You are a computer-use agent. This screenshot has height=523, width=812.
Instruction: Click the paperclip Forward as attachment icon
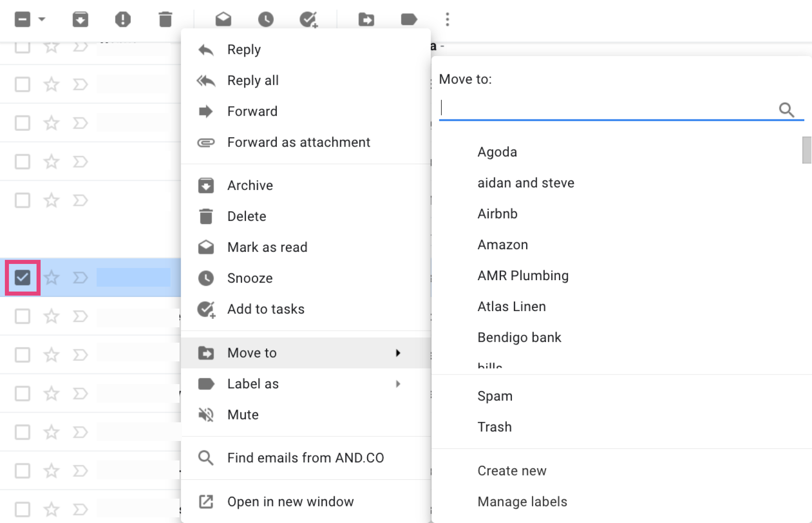pyautogui.click(x=206, y=143)
